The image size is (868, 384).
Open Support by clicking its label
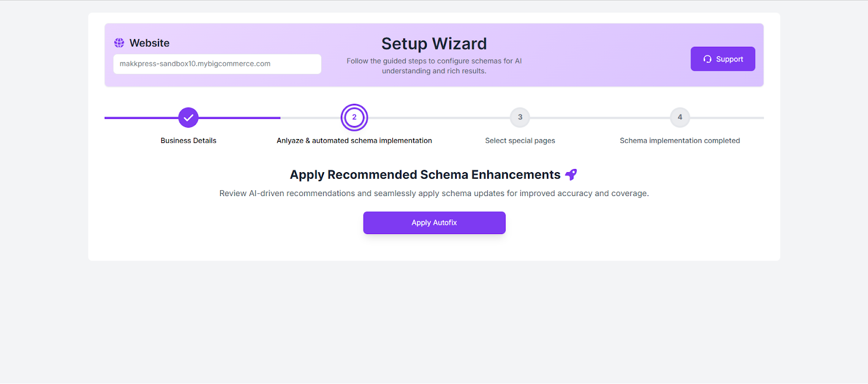[729, 59]
